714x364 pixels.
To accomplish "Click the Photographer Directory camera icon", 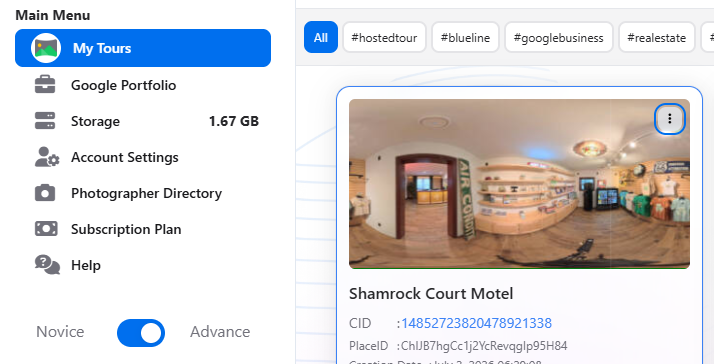I will (45, 193).
